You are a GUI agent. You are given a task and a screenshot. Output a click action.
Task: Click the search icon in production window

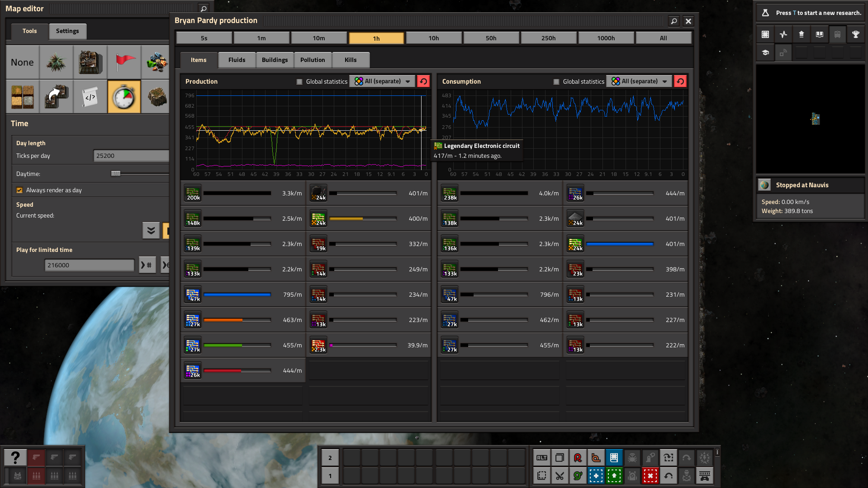click(x=674, y=21)
